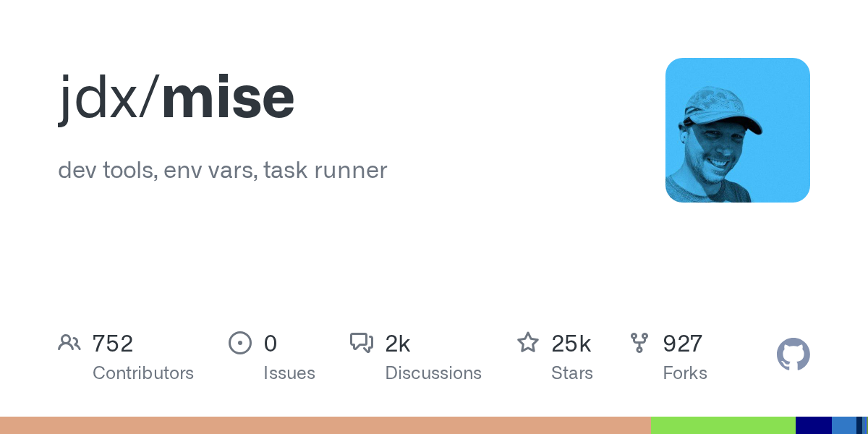
Task: Open the Discussions label
Action: tap(433, 373)
